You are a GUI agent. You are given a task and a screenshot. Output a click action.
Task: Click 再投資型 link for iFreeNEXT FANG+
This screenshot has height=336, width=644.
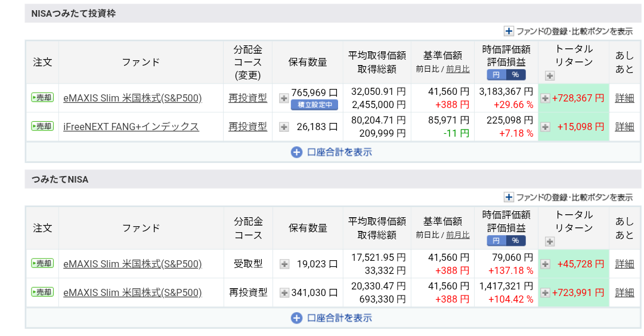click(x=247, y=127)
